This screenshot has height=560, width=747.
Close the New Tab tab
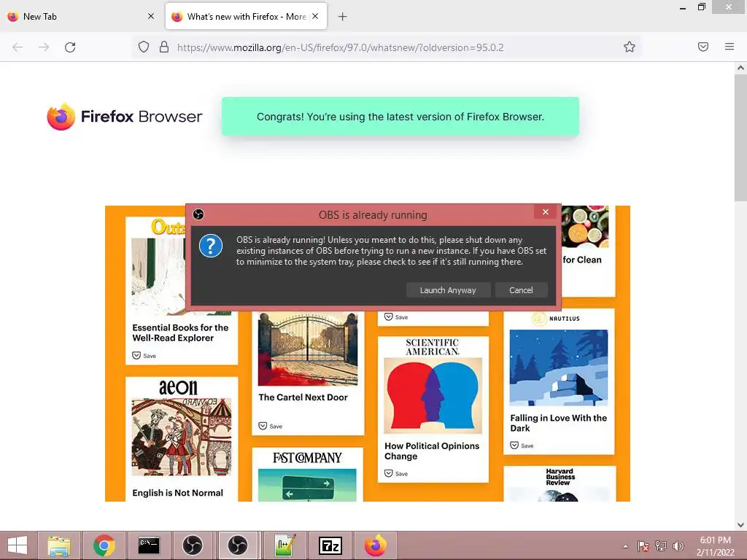tap(151, 16)
